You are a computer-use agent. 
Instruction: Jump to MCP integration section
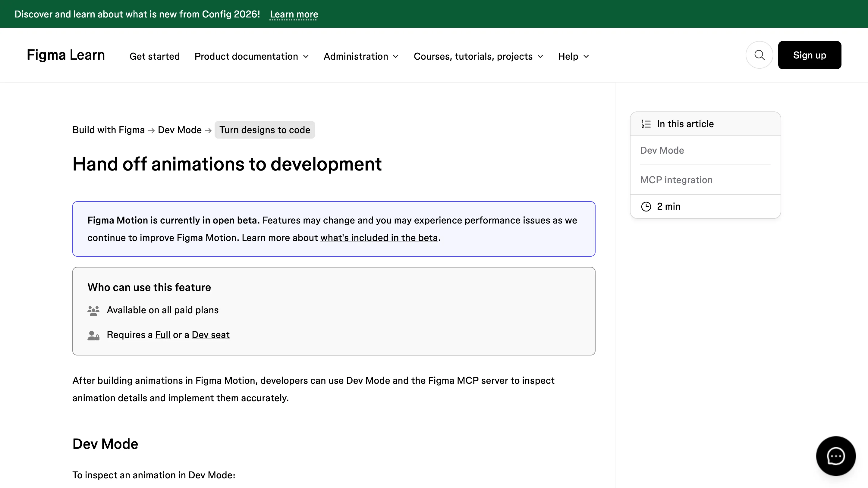pyautogui.click(x=676, y=180)
